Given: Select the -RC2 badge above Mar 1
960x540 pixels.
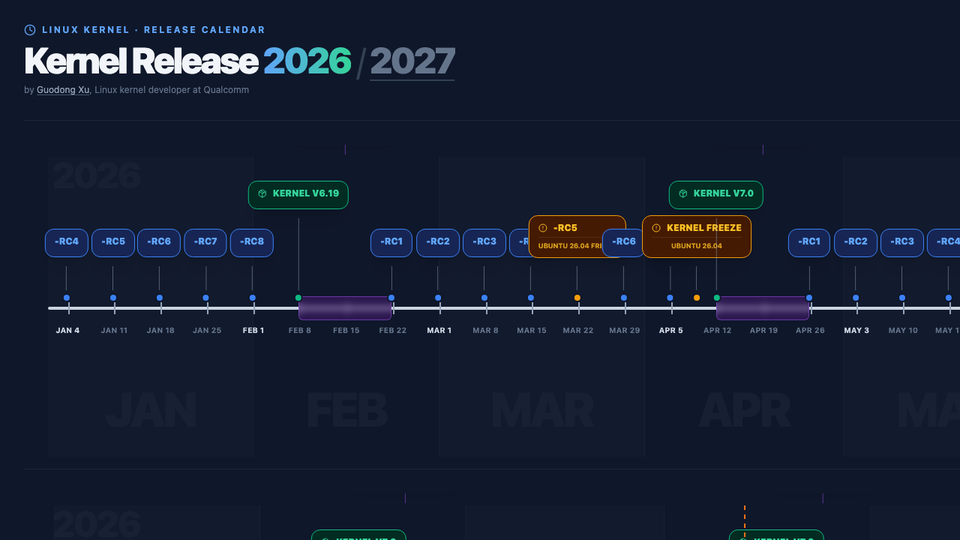Looking at the screenshot, I should coord(438,242).
